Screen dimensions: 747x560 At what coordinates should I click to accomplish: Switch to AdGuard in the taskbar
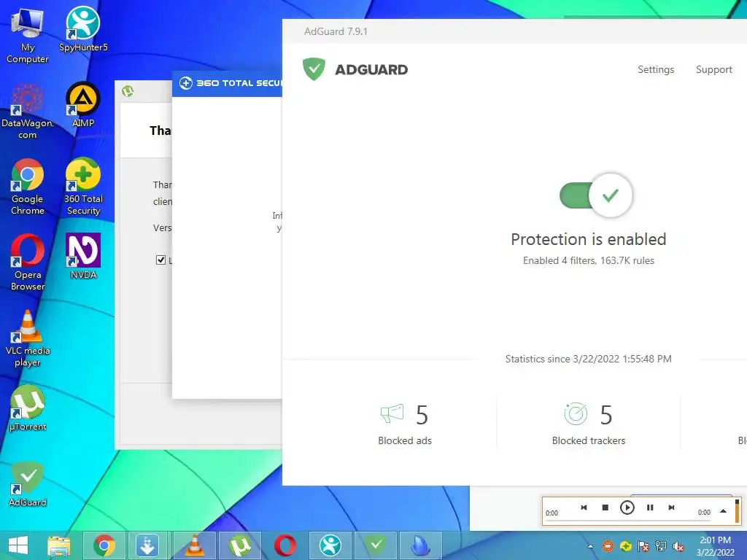click(376, 545)
